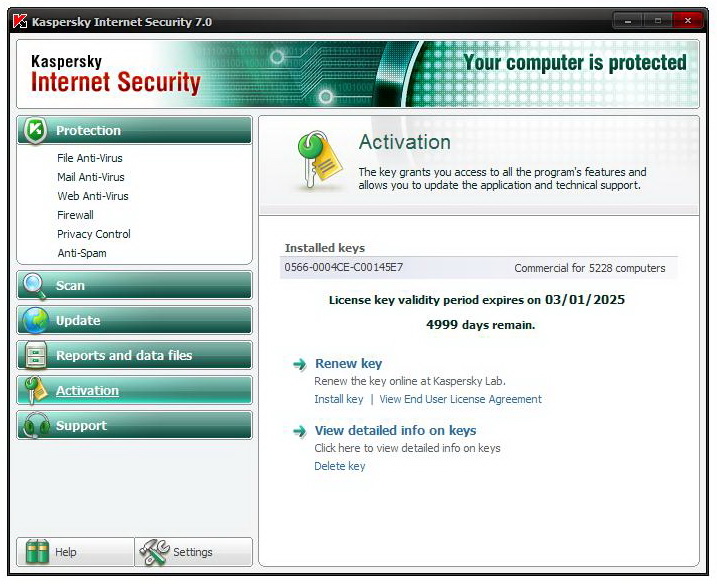Maximize the Kaspersky window
This screenshot has width=717, height=584.
click(658, 21)
